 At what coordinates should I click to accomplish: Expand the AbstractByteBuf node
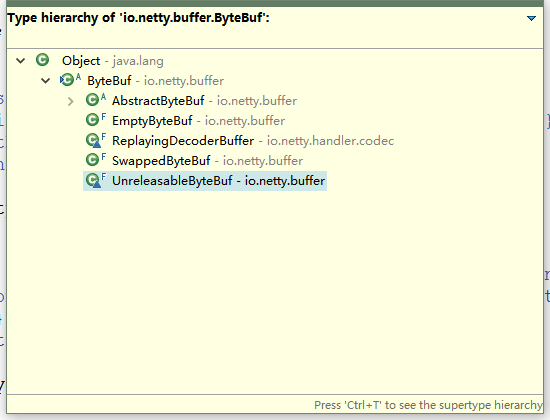click(71, 101)
